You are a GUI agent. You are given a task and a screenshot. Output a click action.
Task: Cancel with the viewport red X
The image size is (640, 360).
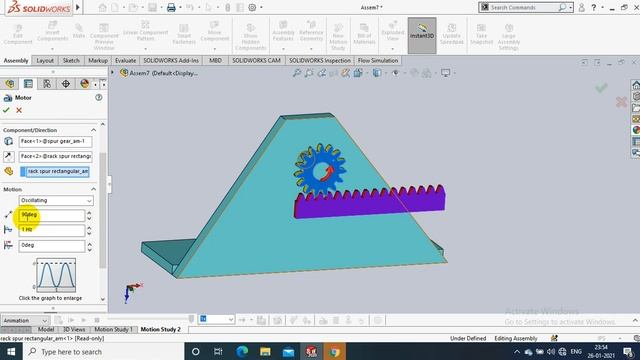(x=621, y=102)
